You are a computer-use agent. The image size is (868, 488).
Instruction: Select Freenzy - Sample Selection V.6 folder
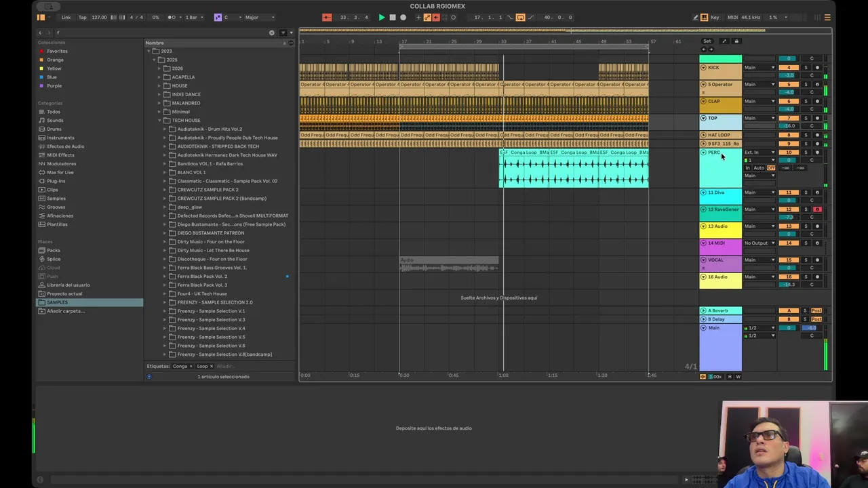pyautogui.click(x=211, y=346)
